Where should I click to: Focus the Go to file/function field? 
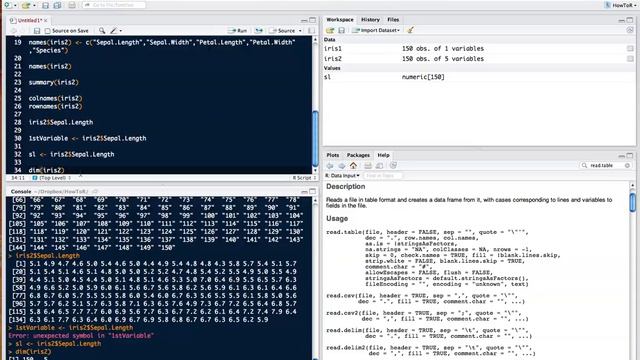pyautogui.click(x=114, y=5)
